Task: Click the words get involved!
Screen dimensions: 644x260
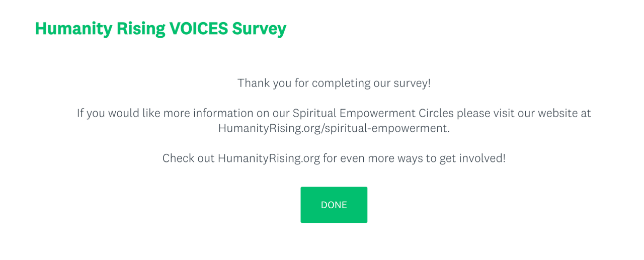Action: click(472, 158)
